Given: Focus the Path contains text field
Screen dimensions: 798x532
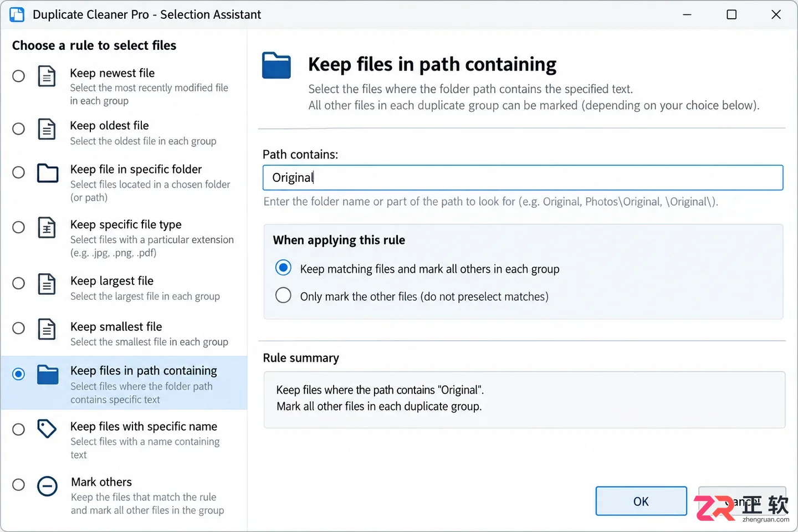Looking at the screenshot, I should 523,177.
